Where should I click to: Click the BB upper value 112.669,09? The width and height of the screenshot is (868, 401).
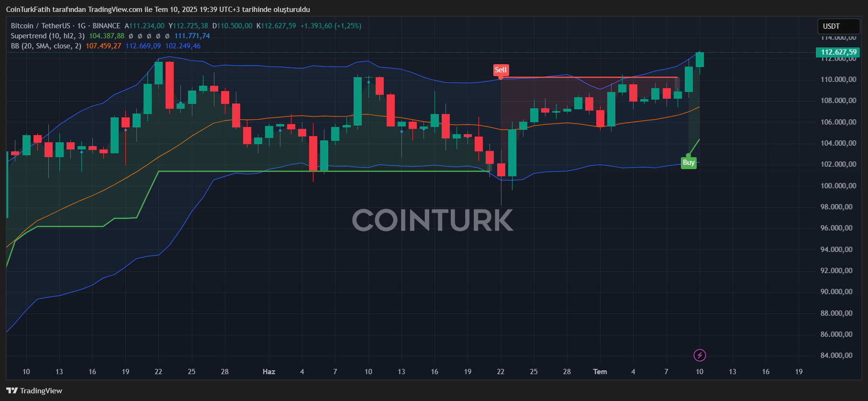tap(143, 46)
